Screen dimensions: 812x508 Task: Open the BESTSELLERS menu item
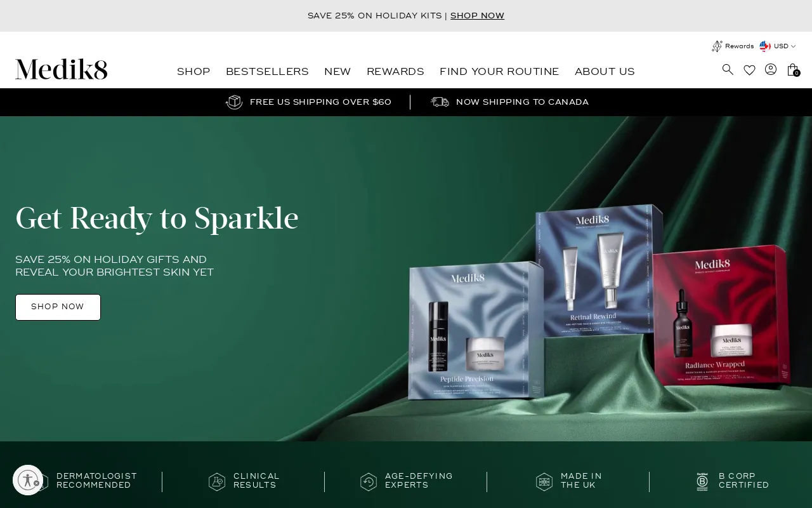tap(267, 72)
